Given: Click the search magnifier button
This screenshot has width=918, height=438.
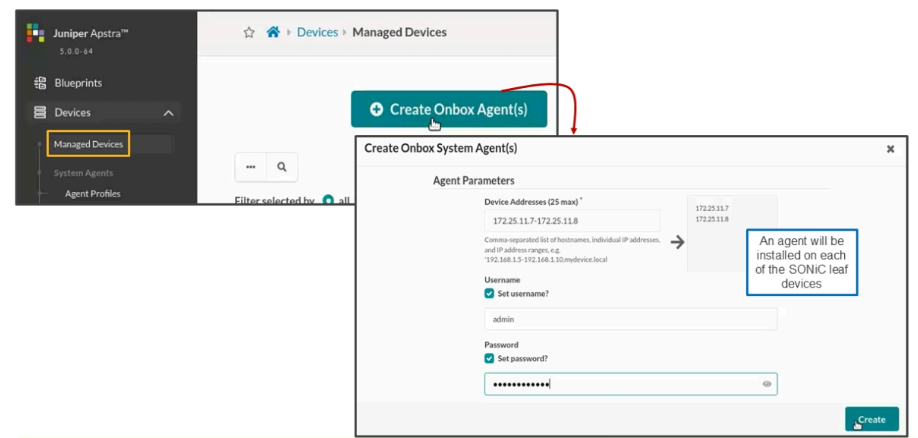Looking at the screenshot, I should pos(282,167).
